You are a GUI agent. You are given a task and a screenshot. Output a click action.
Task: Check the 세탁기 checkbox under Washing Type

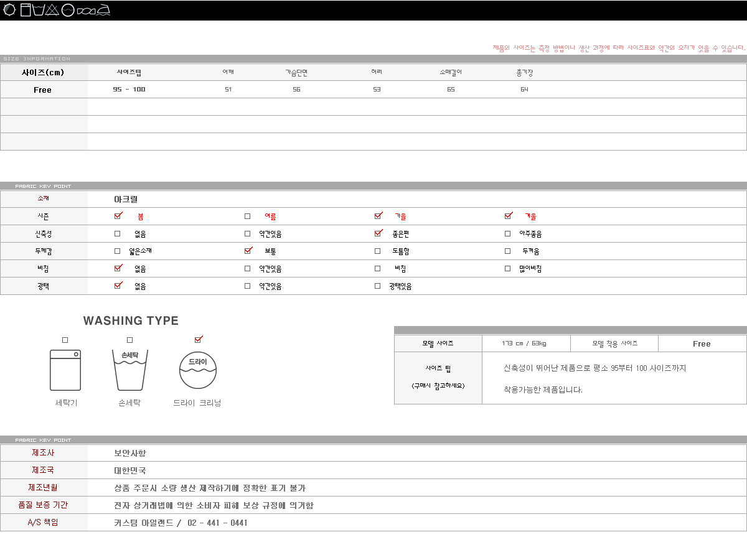coord(65,340)
